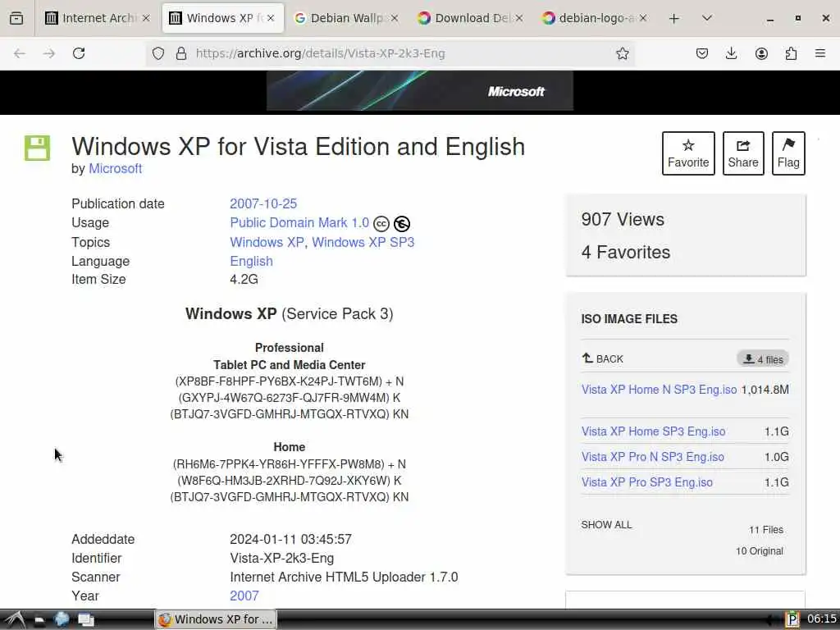Click the 11 Files link

click(x=766, y=530)
